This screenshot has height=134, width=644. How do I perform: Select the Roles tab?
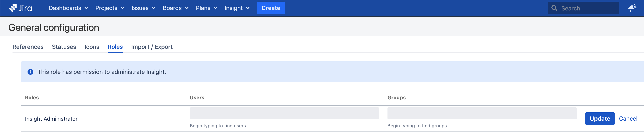(115, 47)
